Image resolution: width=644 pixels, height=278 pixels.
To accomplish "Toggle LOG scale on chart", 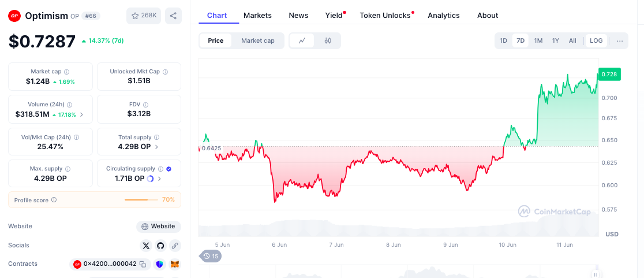I will [596, 40].
